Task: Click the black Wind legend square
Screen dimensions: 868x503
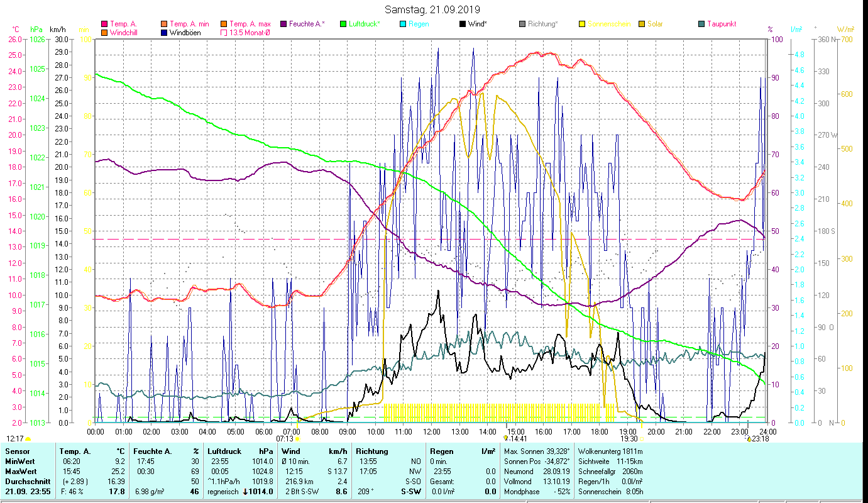Action: [463, 25]
